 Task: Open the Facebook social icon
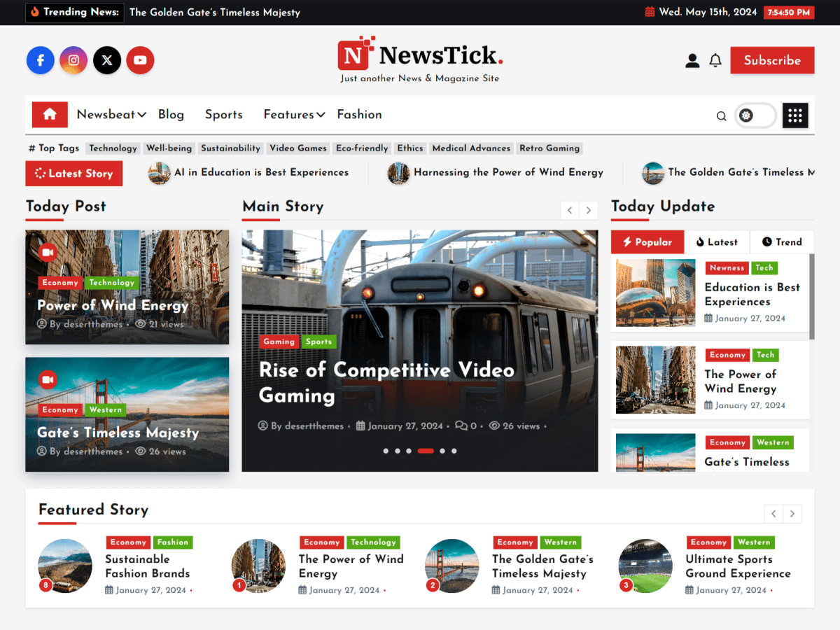click(x=40, y=60)
